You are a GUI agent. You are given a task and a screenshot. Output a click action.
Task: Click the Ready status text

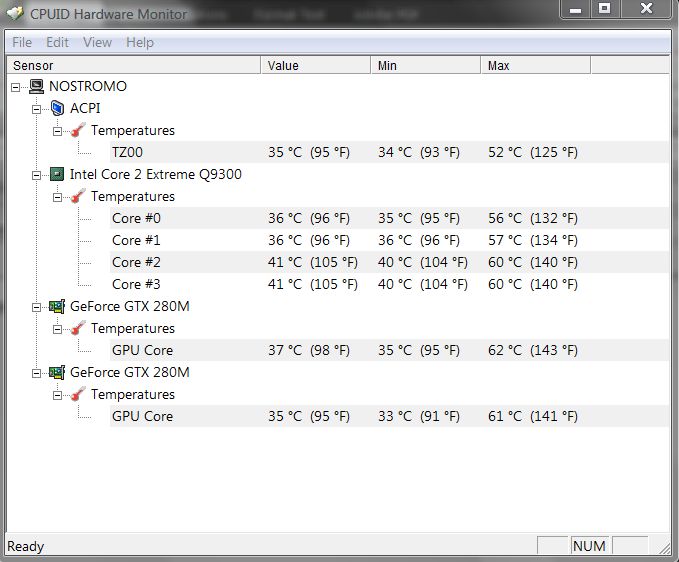(x=26, y=546)
